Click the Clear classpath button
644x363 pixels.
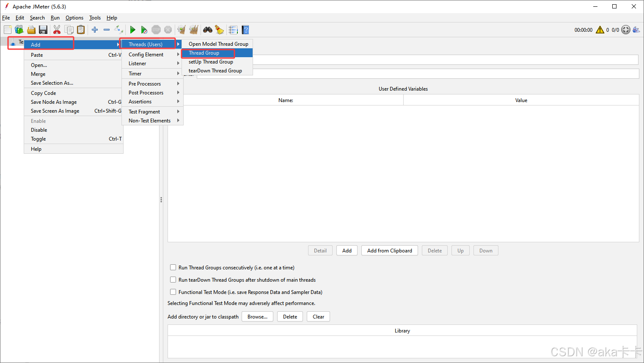(x=318, y=317)
